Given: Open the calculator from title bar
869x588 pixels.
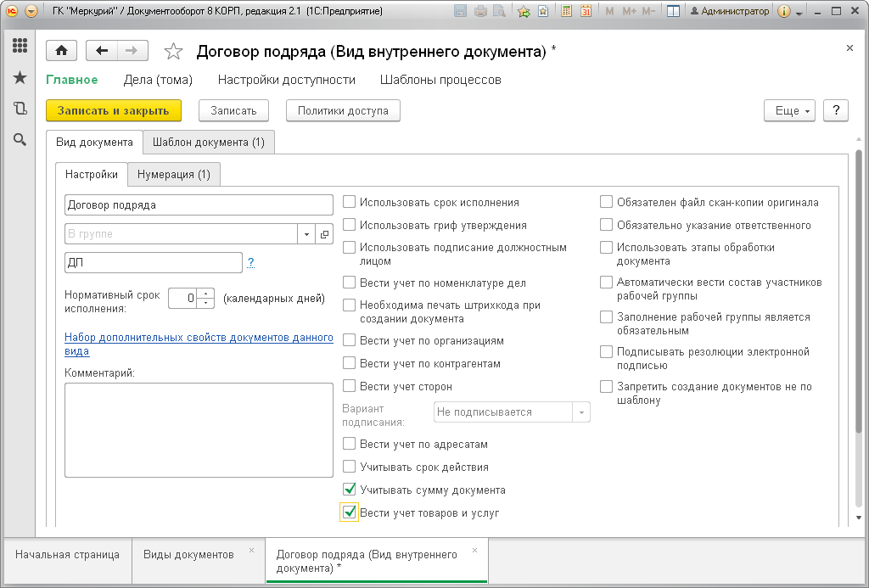Looking at the screenshot, I should tap(566, 11).
